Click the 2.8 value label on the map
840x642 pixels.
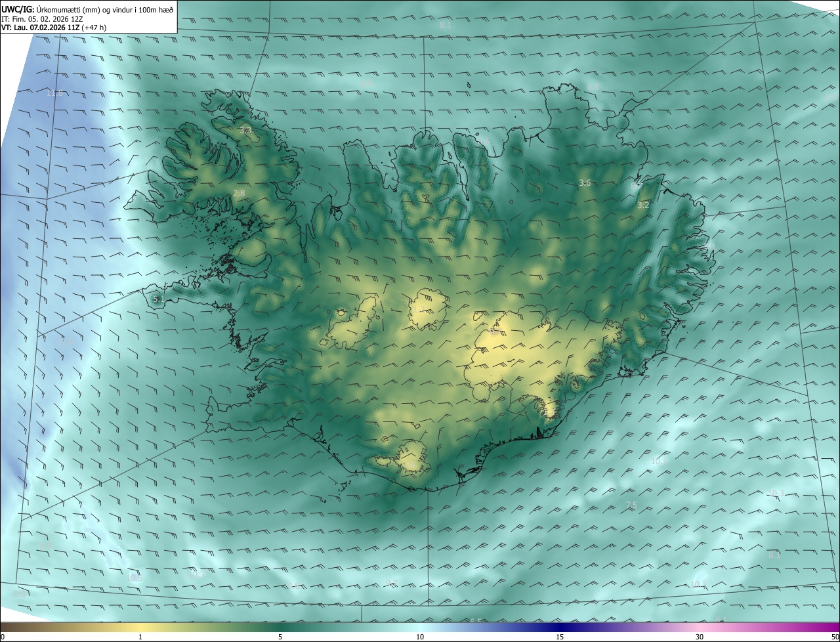click(x=239, y=193)
